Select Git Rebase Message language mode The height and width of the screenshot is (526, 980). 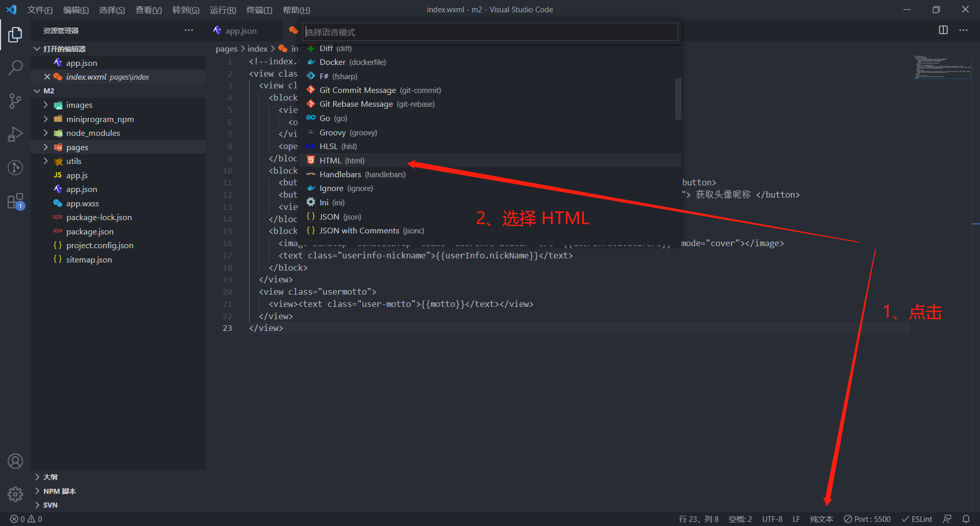pos(490,104)
